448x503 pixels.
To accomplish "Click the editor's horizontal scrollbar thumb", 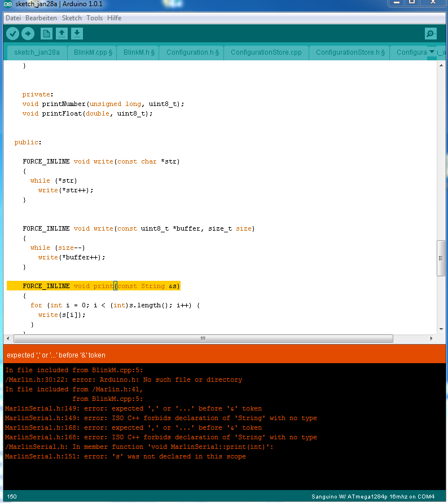I will tap(202, 338).
